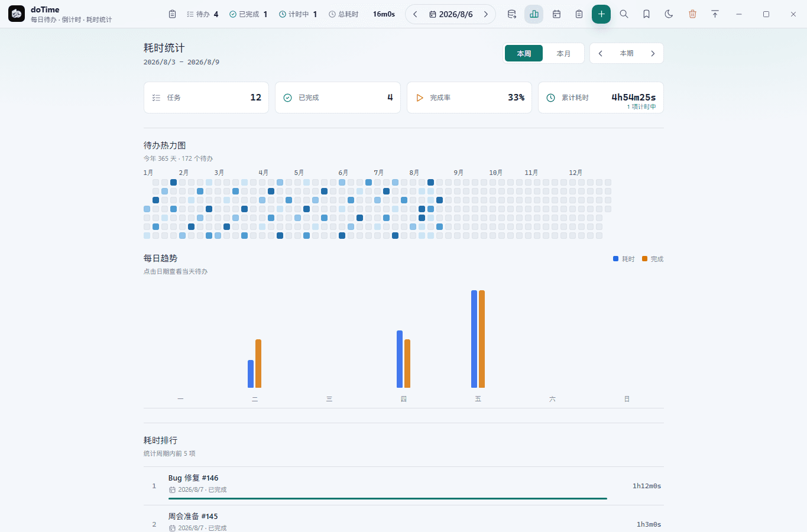
Task: Go to previous period chevron
Action: click(x=601, y=53)
